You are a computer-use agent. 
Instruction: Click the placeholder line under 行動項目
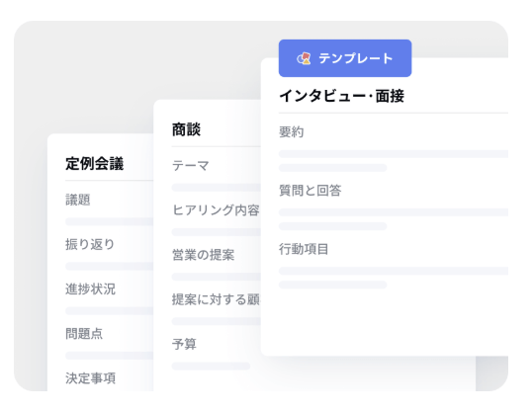pyautogui.click(x=394, y=271)
